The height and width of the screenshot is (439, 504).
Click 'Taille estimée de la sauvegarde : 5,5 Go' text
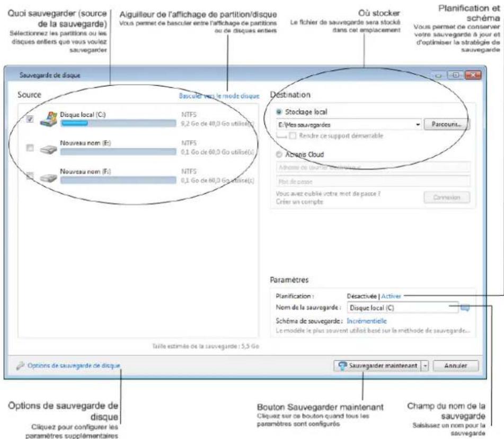[x=206, y=346]
